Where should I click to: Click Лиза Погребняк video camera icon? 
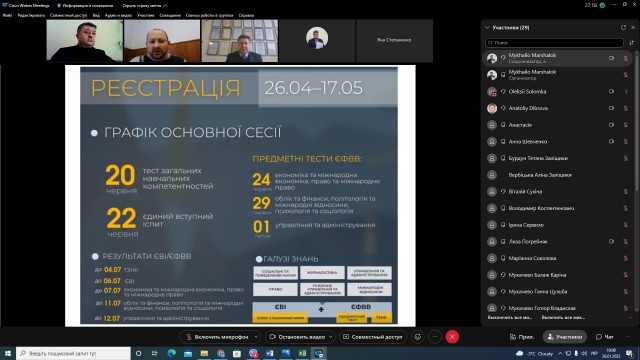(611, 242)
